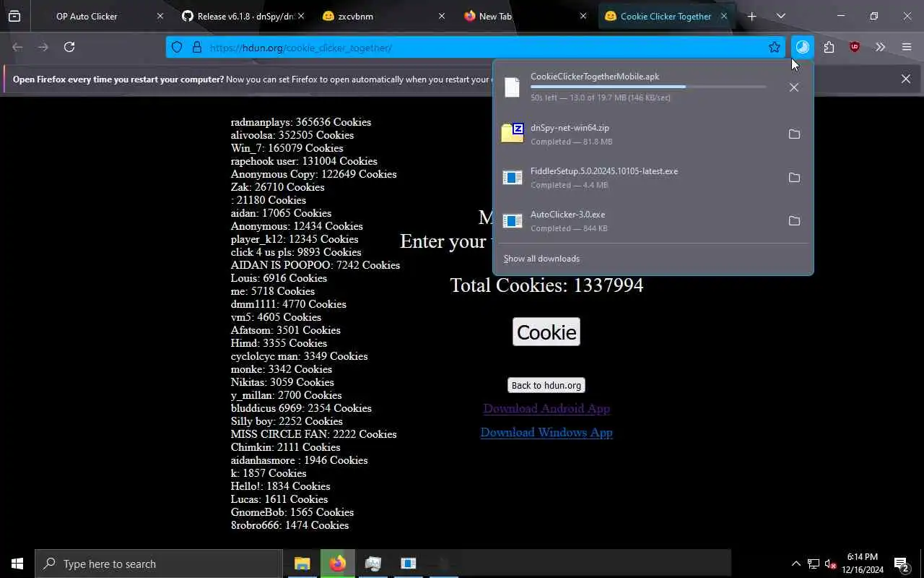Click the APK download file icon

[512, 87]
